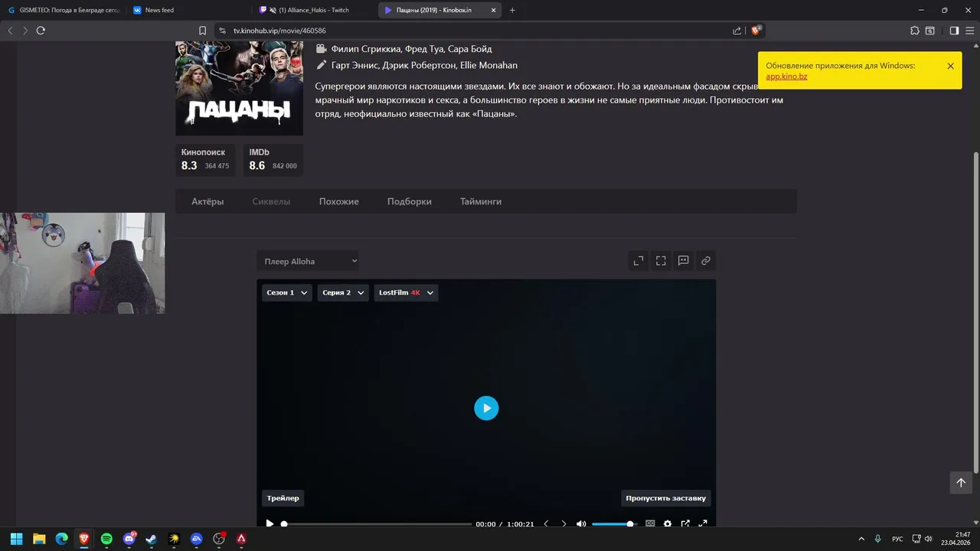Close the yellow update notification
This screenshot has height=551, width=980.
[950, 66]
